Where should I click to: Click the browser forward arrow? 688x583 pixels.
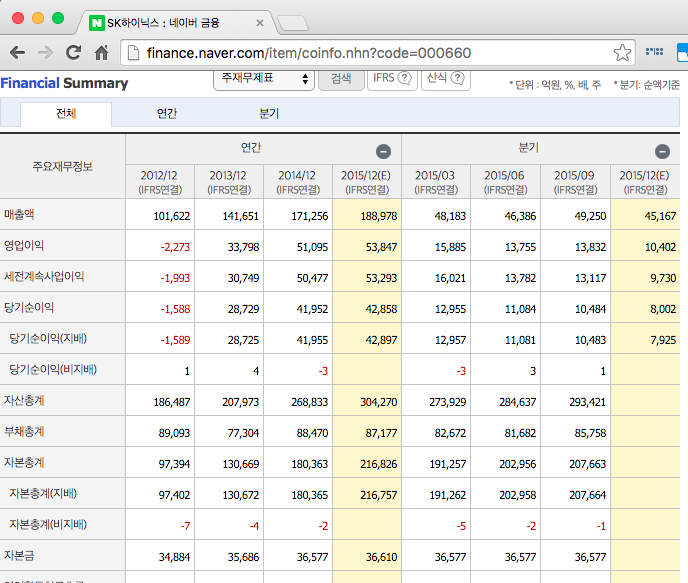(45, 53)
